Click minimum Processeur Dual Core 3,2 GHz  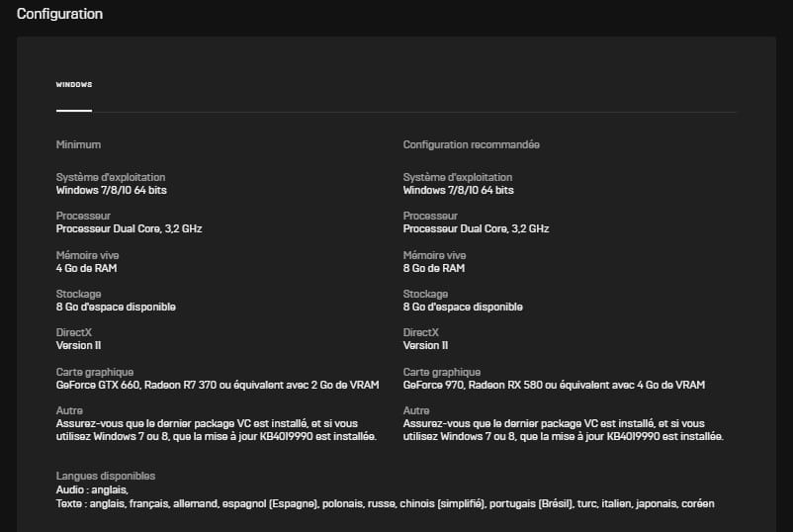(129, 228)
